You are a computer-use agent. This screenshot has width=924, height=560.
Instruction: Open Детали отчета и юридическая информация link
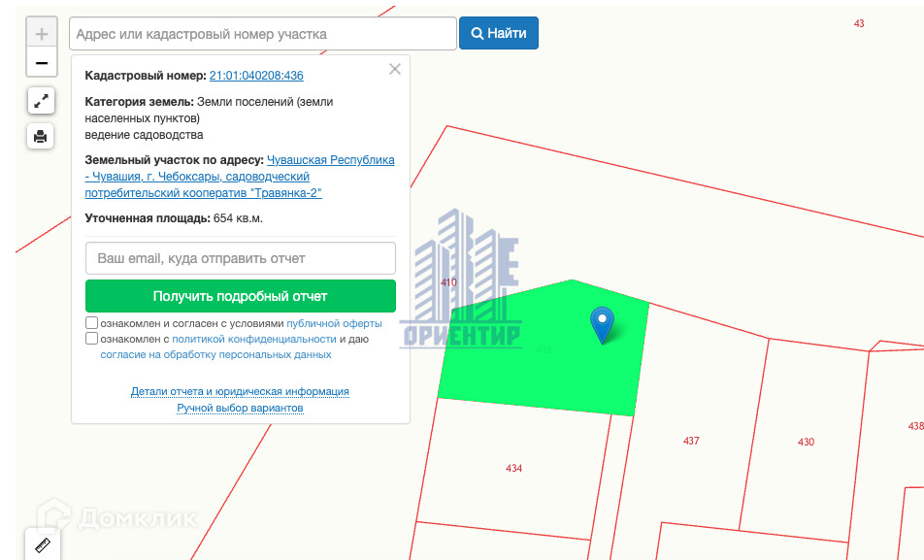coord(240,391)
